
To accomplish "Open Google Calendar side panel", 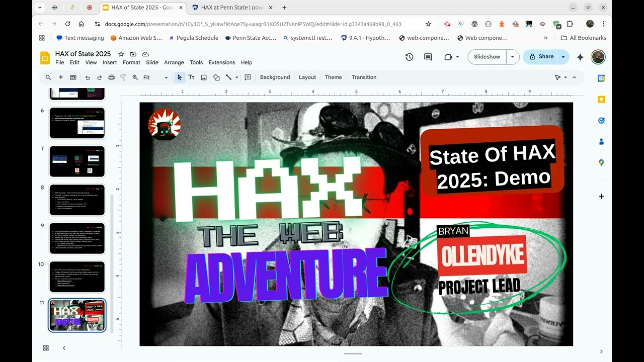I will pyautogui.click(x=601, y=78).
